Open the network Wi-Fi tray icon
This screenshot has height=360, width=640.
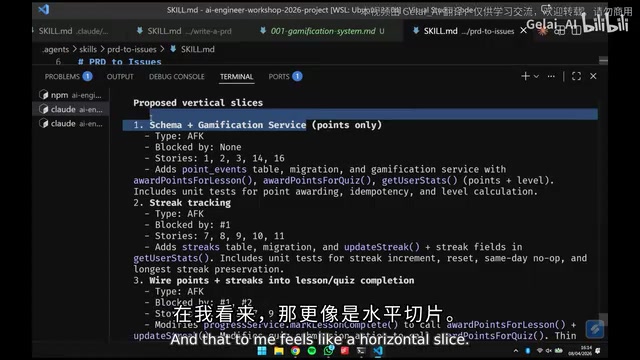pyautogui.click(x=540, y=351)
